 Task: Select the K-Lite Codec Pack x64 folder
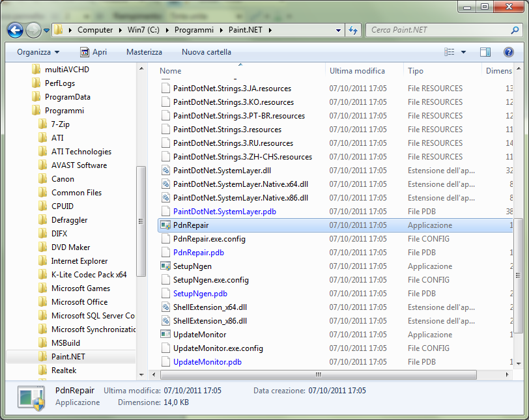pyautogui.click(x=89, y=274)
